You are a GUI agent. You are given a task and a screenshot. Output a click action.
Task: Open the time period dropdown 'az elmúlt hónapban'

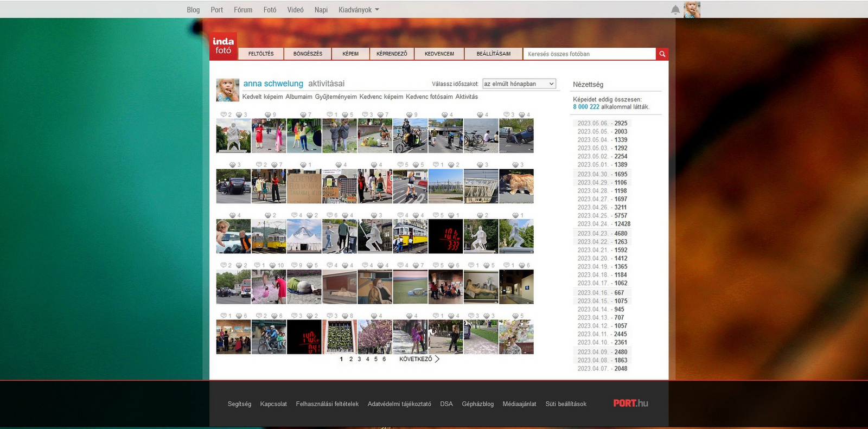pos(519,84)
